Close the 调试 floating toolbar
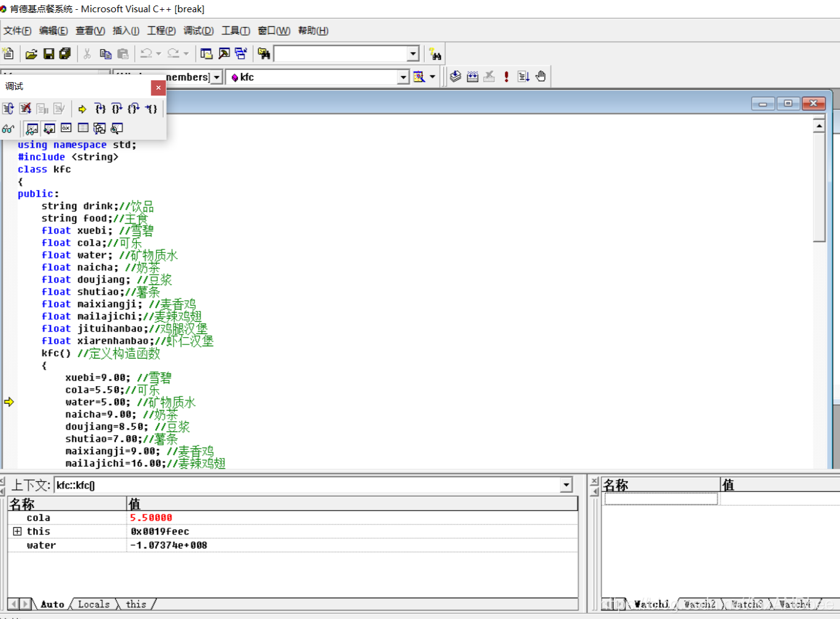The image size is (840, 619). click(158, 88)
